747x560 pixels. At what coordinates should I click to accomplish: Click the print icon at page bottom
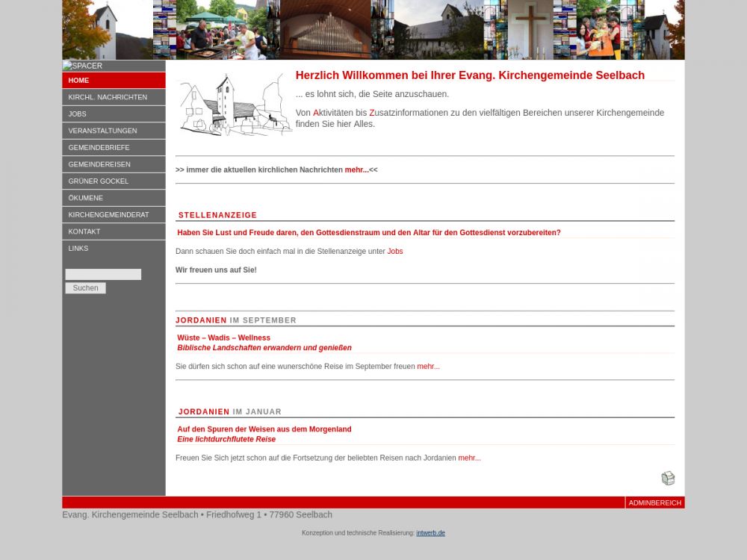click(x=668, y=479)
